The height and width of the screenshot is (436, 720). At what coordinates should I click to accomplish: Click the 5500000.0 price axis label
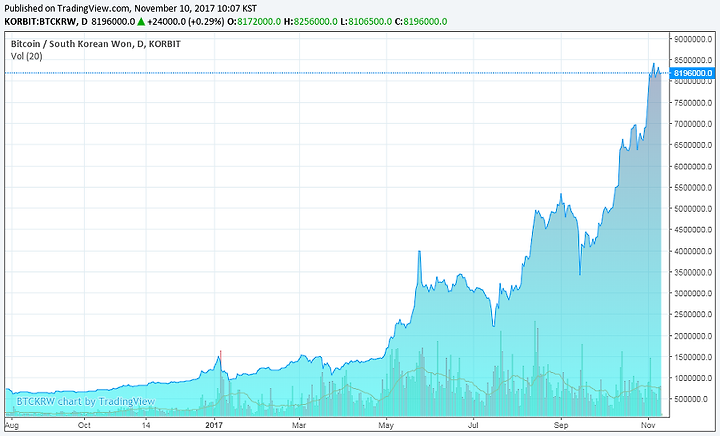tap(693, 188)
